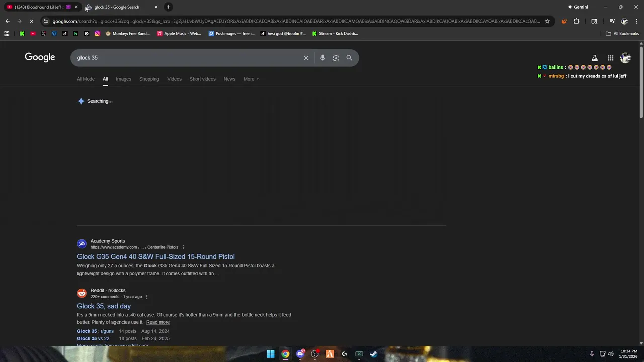This screenshot has width=644, height=362.
Task: Open options menu for Reddit result
Action: pos(147,297)
